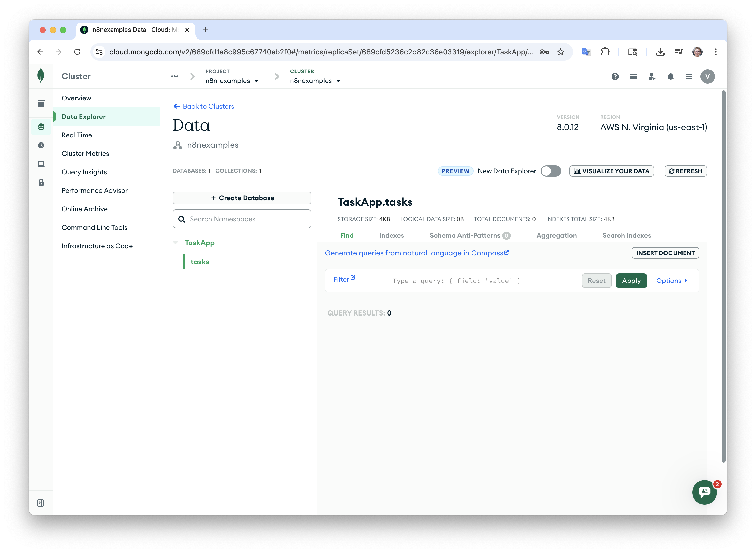Open the support chat bubble

click(x=704, y=492)
